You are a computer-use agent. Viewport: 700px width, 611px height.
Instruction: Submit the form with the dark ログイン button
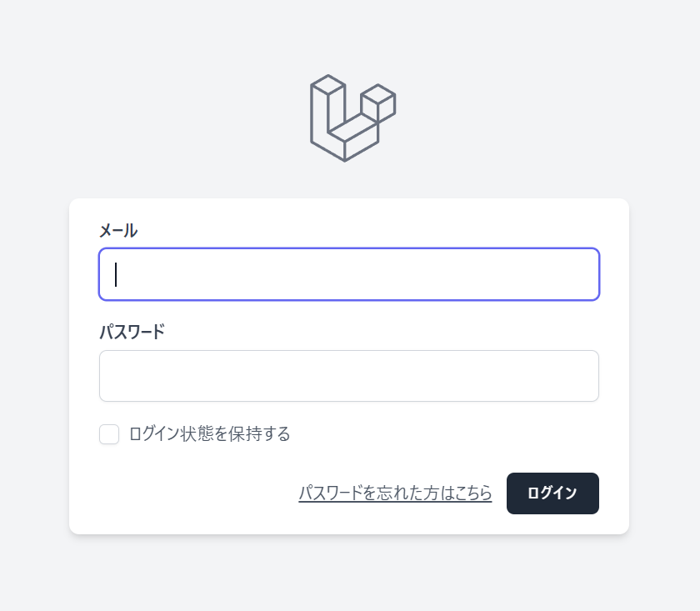point(552,493)
